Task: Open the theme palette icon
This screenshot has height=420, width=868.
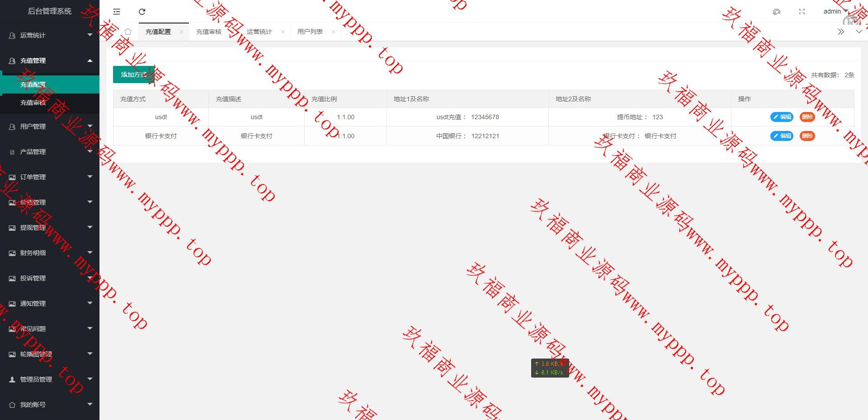Action: [x=777, y=12]
